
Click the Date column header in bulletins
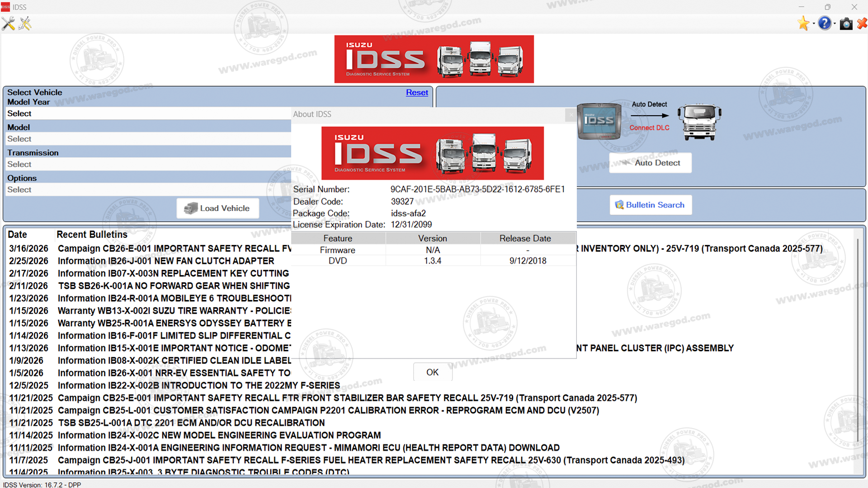pos(17,235)
